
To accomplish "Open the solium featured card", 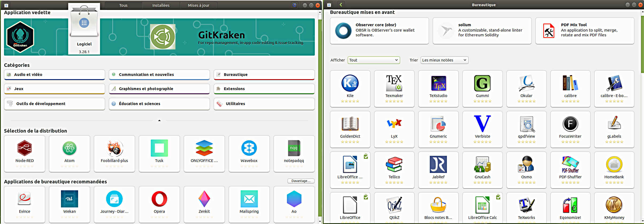I will 482,31.
